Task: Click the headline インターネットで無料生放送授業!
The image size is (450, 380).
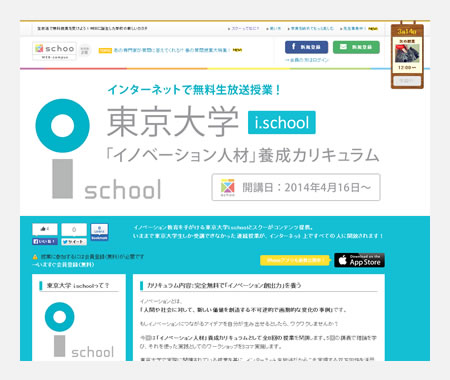Action: 195,90
